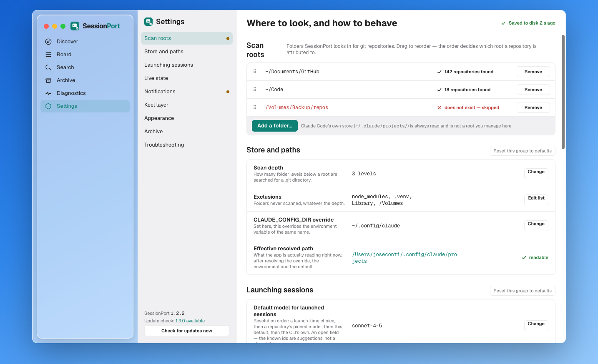The width and height of the screenshot is (598, 364).
Task: Click the settings content vertical scrollbar
Action: tap(563, 92)
